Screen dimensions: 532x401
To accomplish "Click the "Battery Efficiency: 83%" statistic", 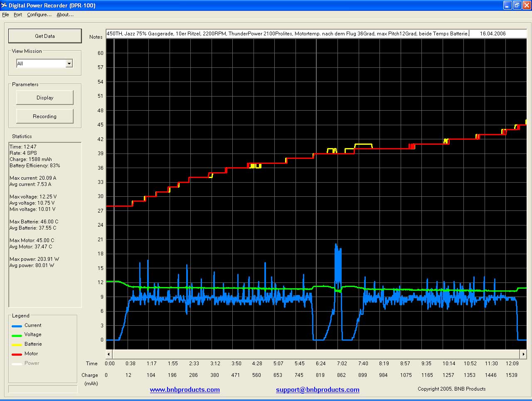I will tap(35, 166).
